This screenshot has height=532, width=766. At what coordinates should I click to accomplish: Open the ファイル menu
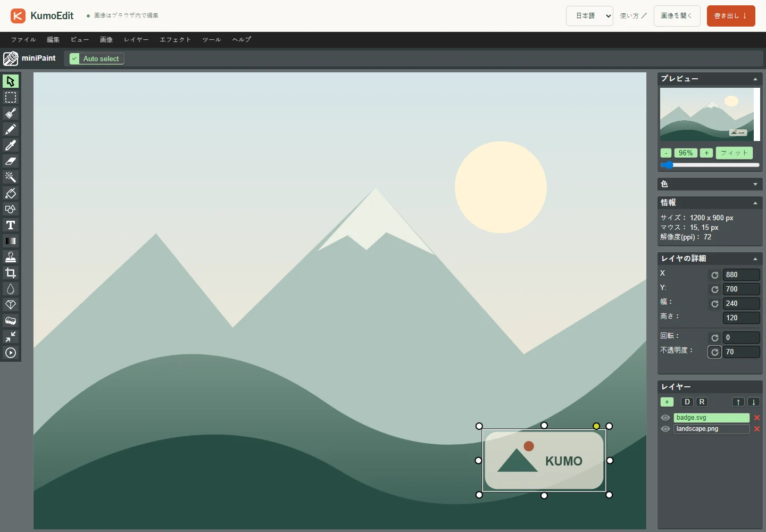tap(24, 39)
